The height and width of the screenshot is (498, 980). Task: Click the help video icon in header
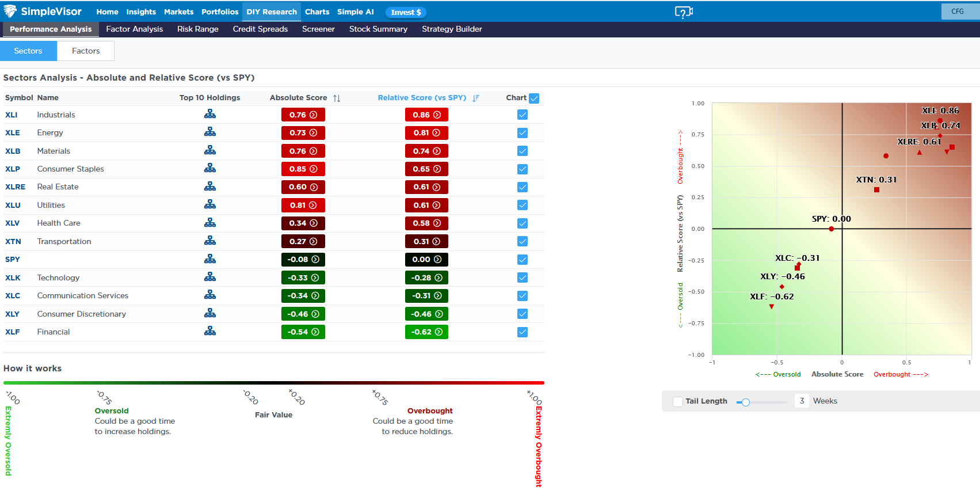(x=683, y=12)
